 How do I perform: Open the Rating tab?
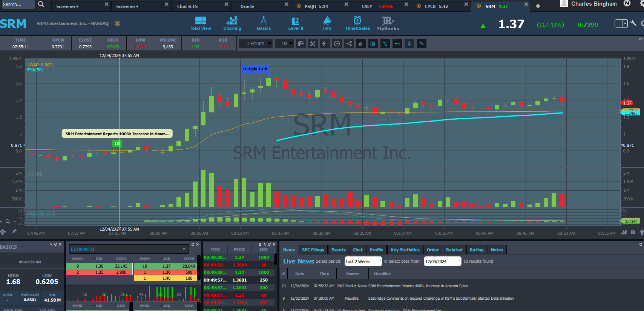pyautogui.click(x=477, y=250)
